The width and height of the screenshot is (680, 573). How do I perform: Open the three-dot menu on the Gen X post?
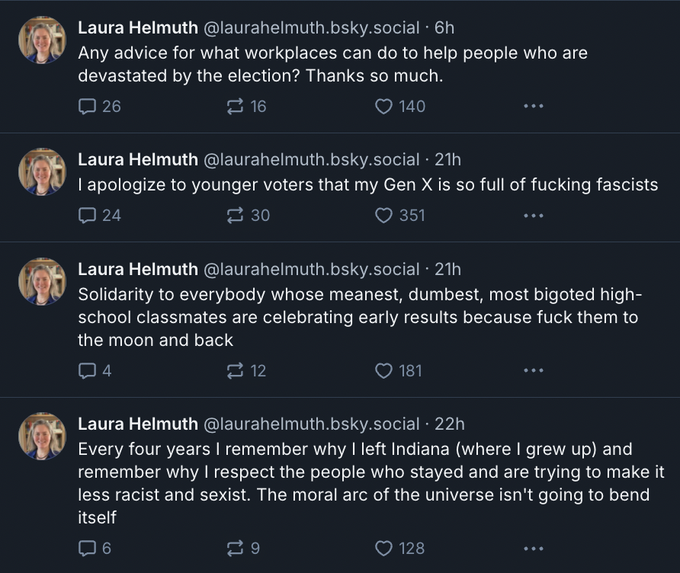(x=533, y=216)
